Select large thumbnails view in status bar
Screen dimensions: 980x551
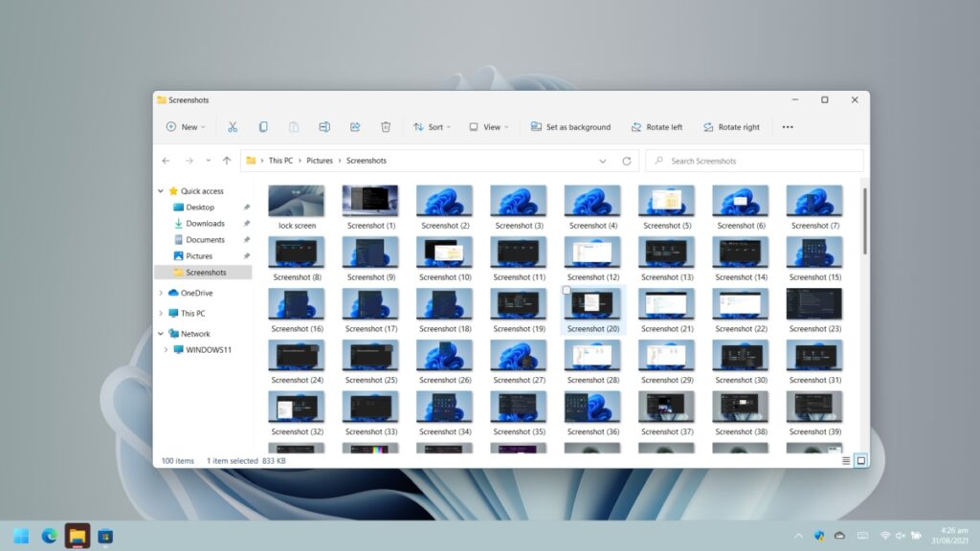tap(861, 460)
